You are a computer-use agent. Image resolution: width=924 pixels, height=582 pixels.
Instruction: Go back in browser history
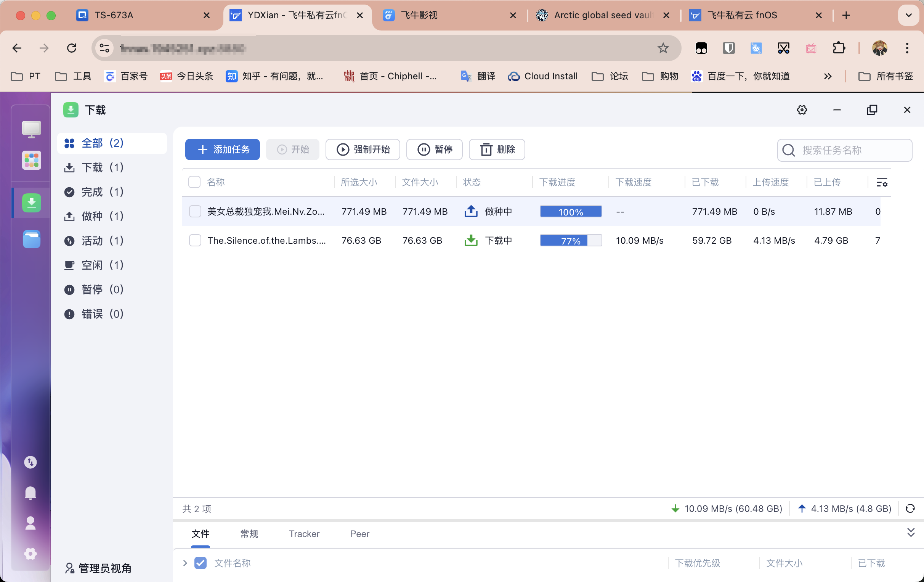17,48
